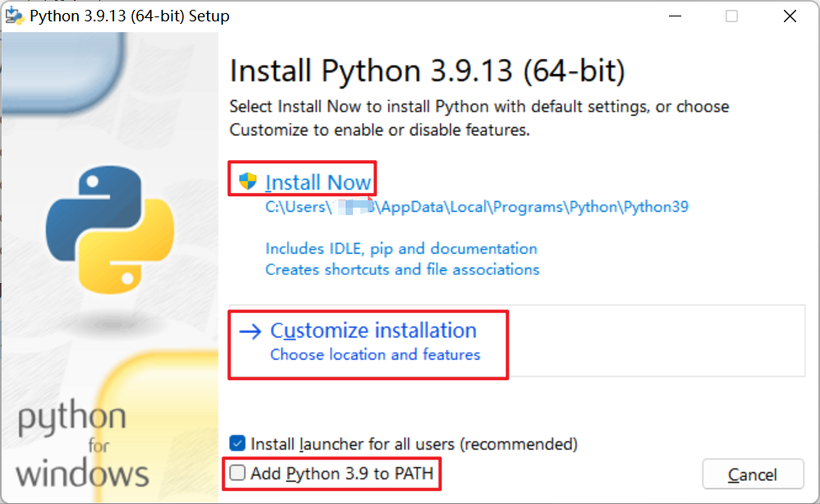Minimize the Python Setup window

click(675, 16)
